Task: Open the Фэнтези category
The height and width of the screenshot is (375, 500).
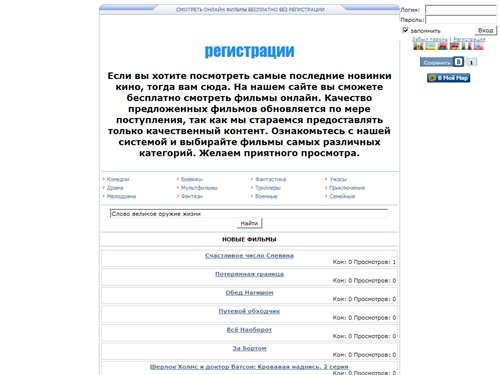Action: pyautogui.click(x=191, y=196)
